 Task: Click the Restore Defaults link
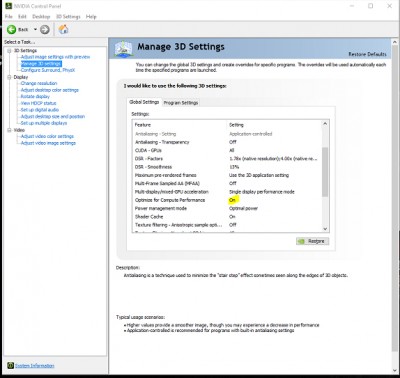[367, 54]
